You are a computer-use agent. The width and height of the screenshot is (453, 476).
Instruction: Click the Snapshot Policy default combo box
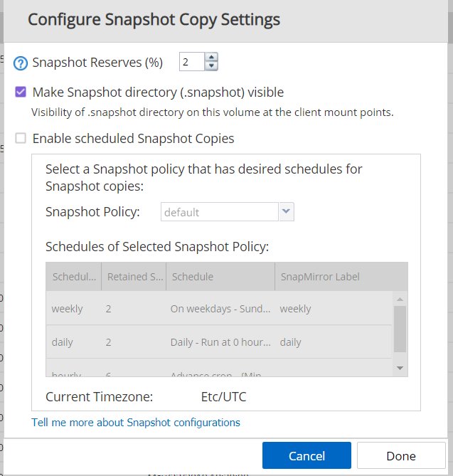tap(219, 212)
